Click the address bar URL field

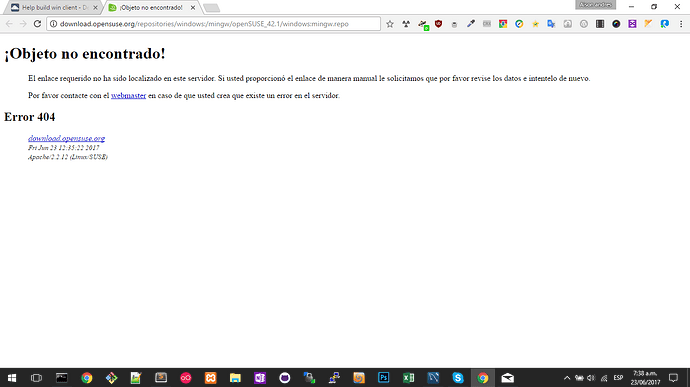point(213,24)
